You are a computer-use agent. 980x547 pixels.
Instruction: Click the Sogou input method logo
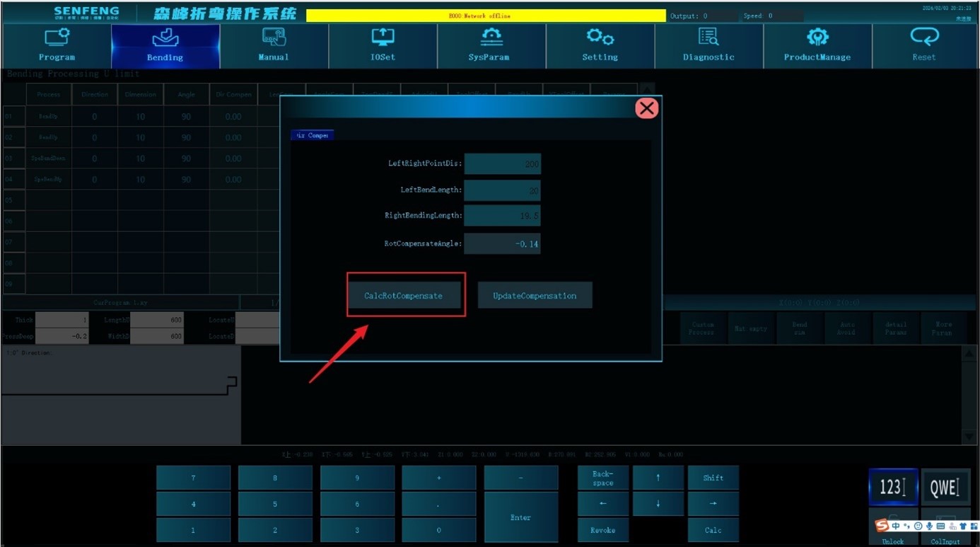(882, 526)
